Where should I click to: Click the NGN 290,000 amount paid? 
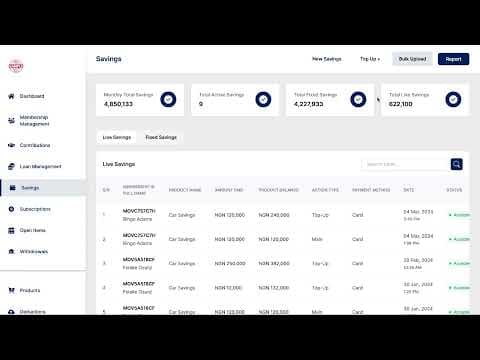(x=230, y=263)
